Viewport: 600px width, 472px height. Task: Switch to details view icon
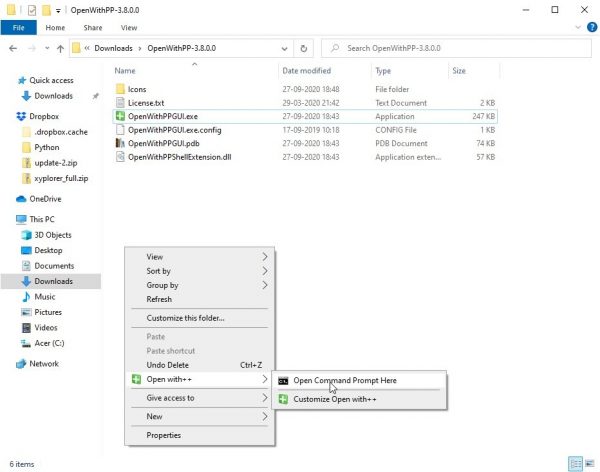coord(576,464)
